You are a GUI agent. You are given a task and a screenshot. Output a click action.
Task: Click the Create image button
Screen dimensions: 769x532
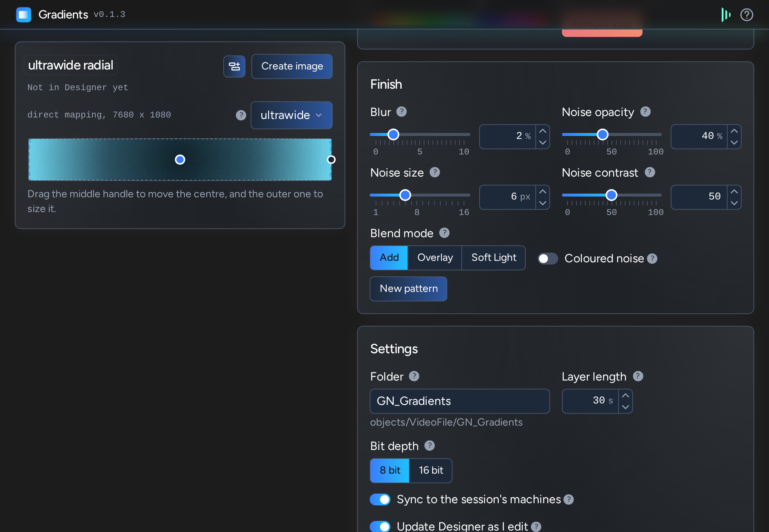pos(292,66)
